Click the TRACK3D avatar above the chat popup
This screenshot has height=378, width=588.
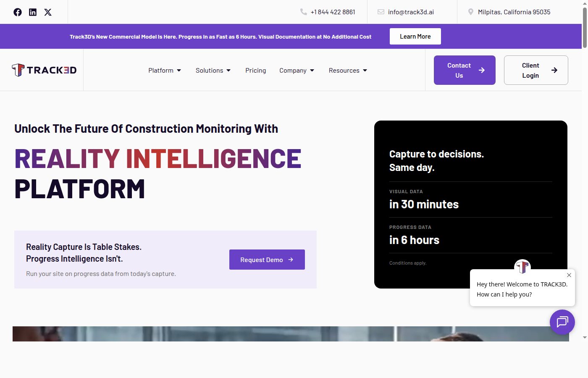click(522, 267)
